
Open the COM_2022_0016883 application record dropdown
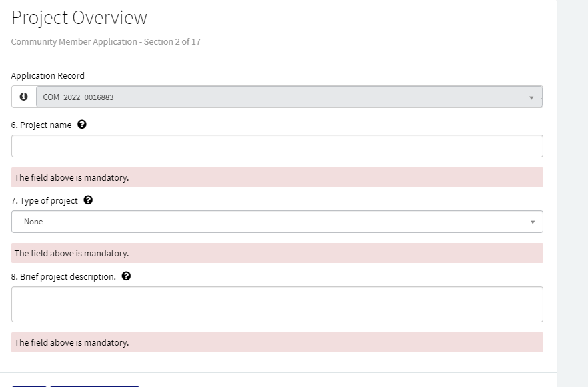coord(280,97)
